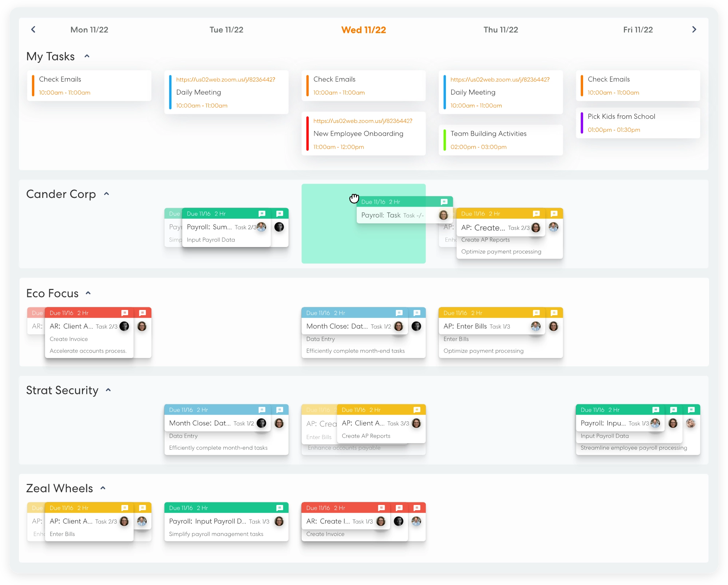Image resolution: width=728 pixels, height=585 pixels.
Task: Open comments on AR: Create I... card
Action: click(381, 508)
